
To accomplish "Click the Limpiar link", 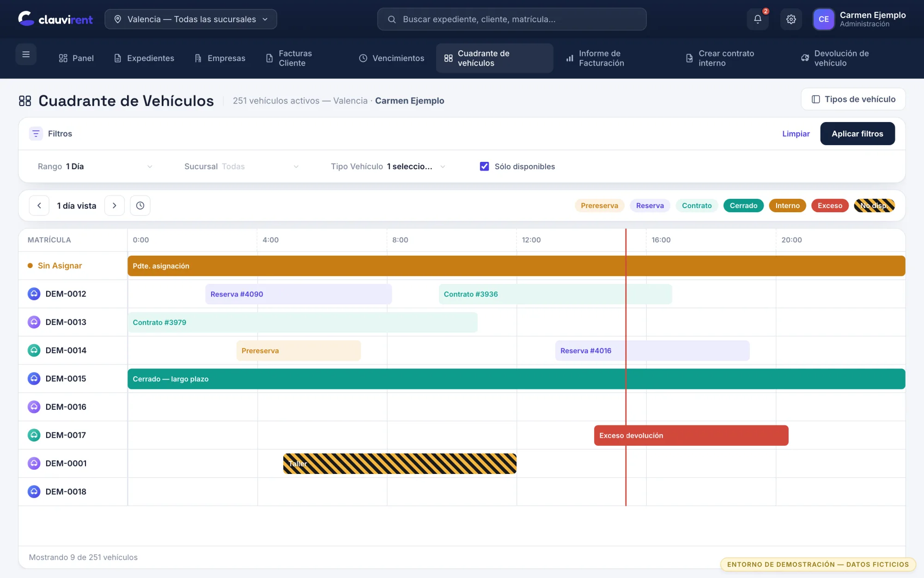I will pos(796,134).
